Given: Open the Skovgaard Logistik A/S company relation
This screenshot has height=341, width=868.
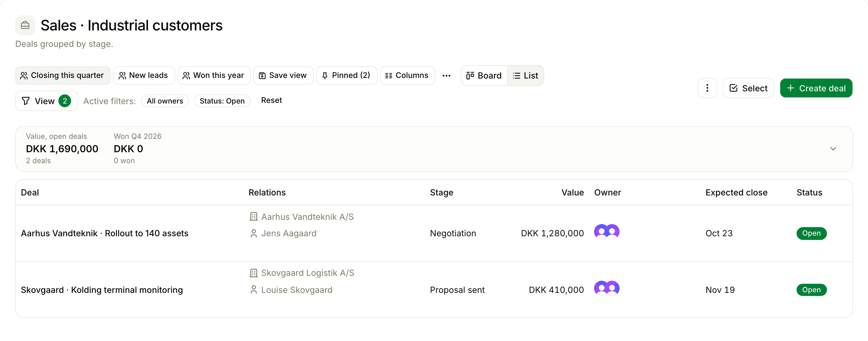Looking at the screenshot, I should [x=308, y=273].
